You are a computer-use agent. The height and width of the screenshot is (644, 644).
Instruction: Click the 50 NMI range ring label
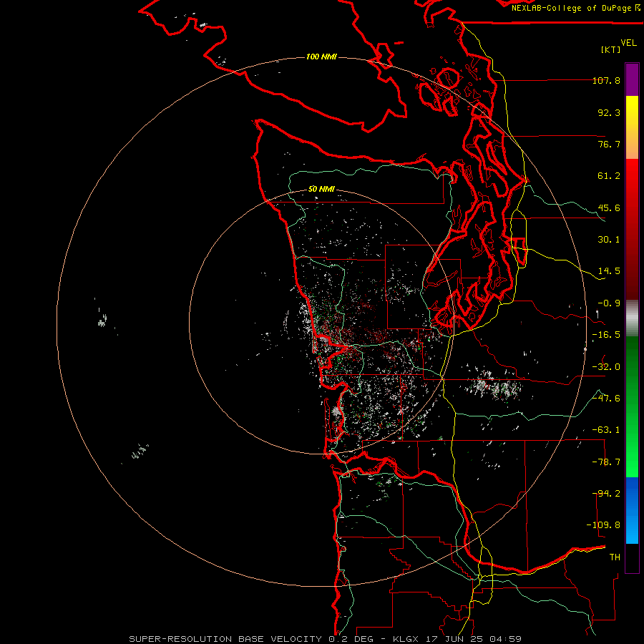[321, 189]
